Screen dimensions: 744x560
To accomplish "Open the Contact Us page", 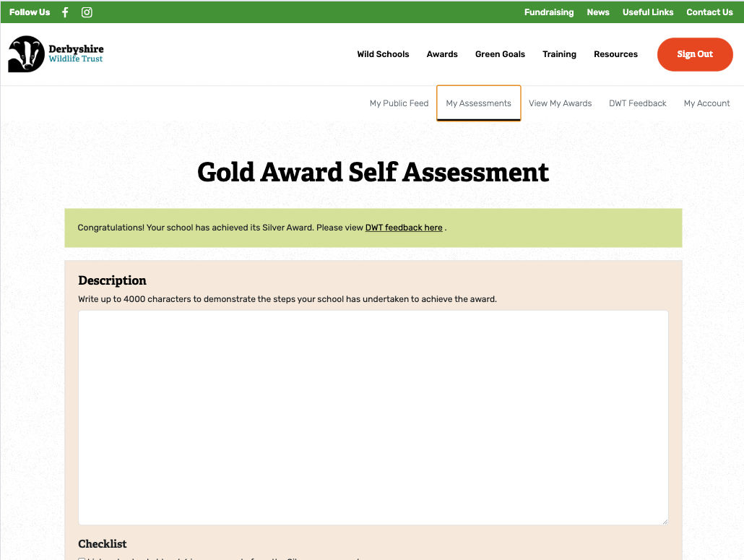I will [x=709, y=12].
